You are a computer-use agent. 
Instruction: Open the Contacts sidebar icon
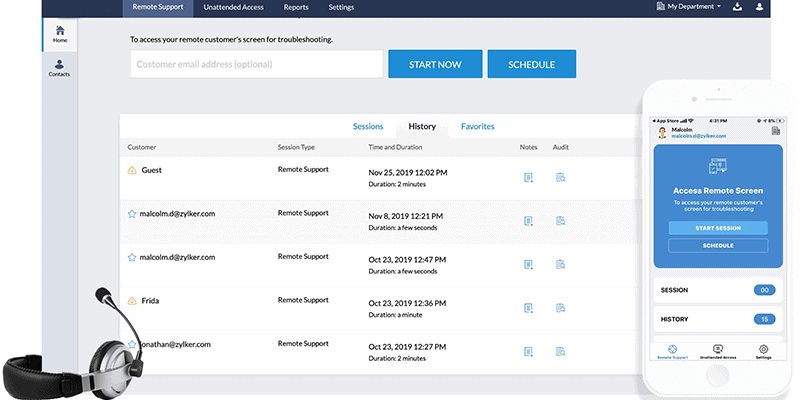click(x=59, y=68)
